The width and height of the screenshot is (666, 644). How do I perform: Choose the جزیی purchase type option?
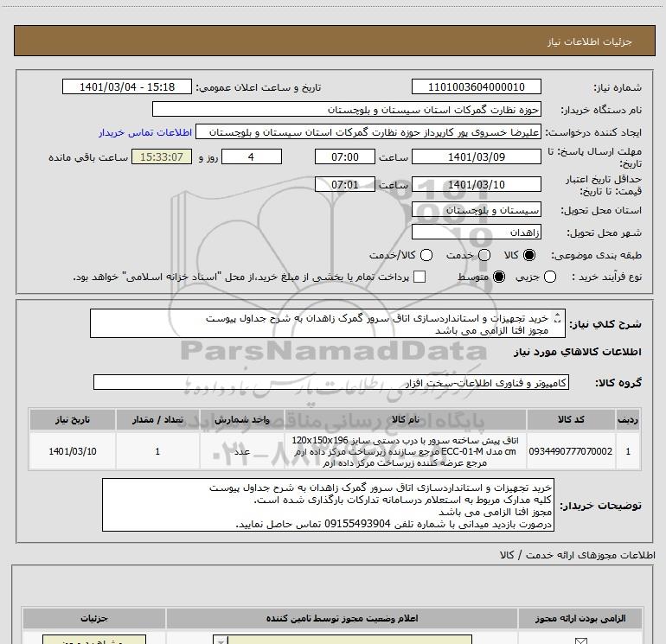click(x=550, y=277)
